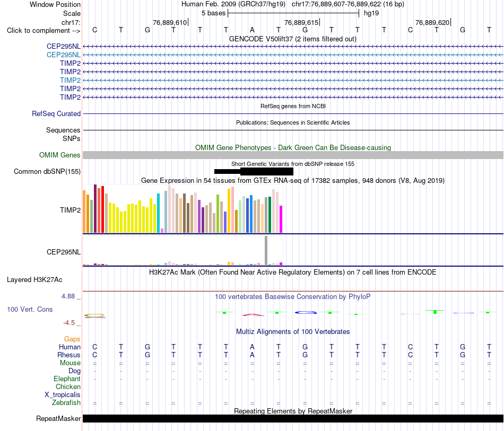
Task: Click the tall gray bar in the CEP295NL chart
Action: pyautogui.click(x=266, y=250)
